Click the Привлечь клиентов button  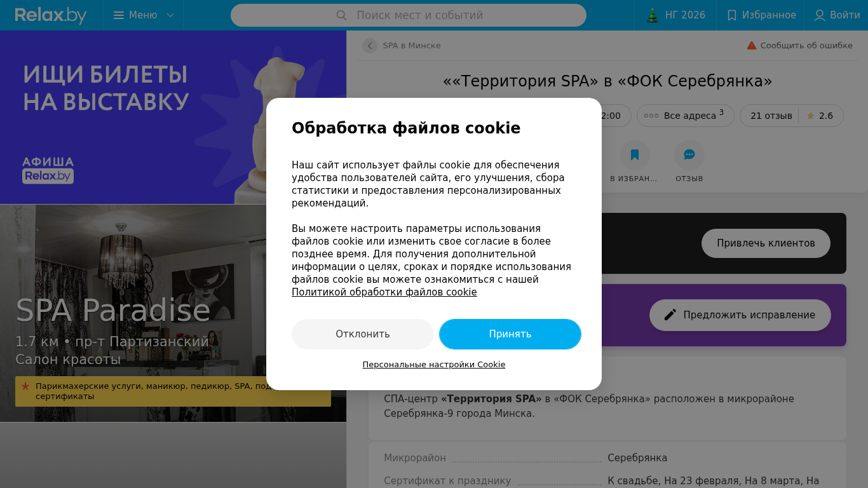(766, 243)
